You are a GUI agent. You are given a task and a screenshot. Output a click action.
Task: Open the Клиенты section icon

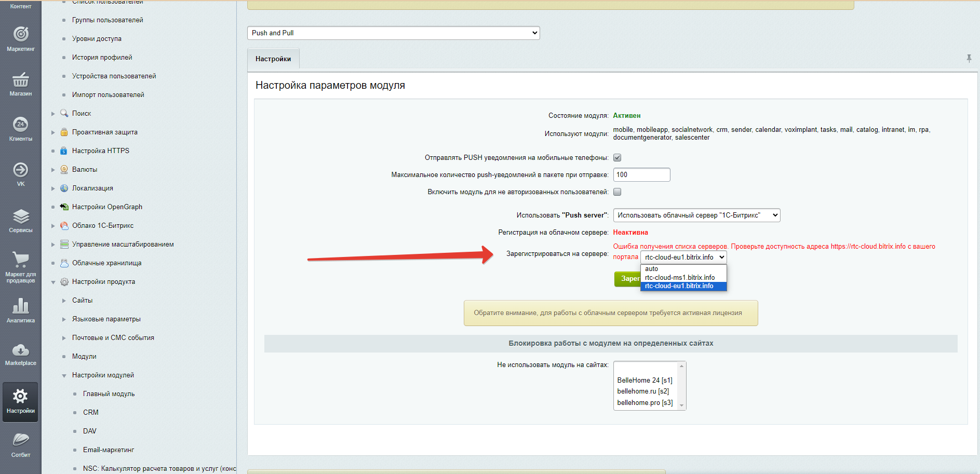(x=21, y=125)
